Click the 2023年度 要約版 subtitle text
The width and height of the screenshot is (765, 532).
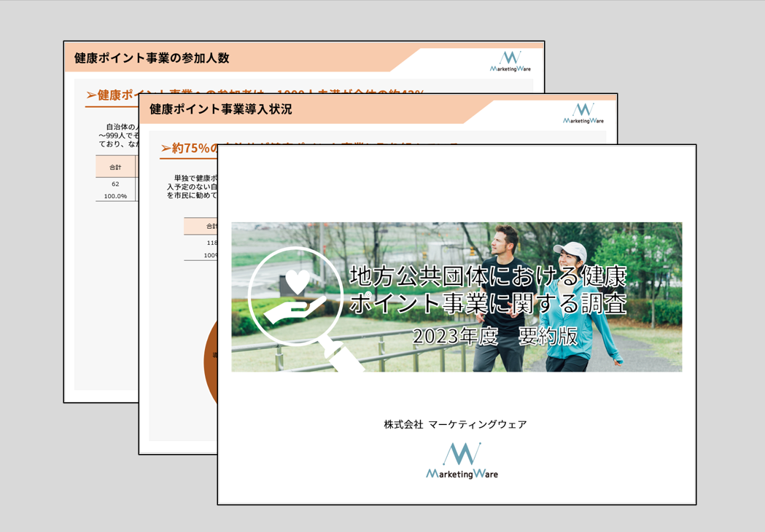[x=494, y=336]
